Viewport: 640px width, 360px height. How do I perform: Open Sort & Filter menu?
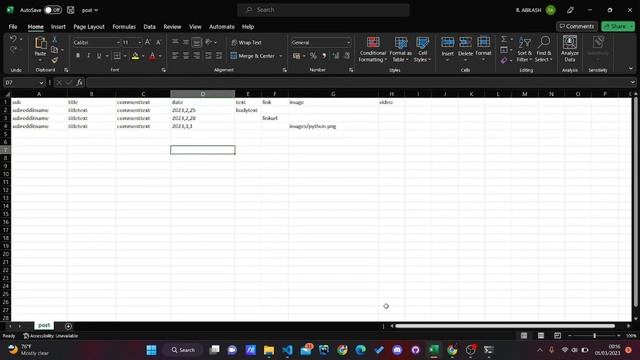click(524, 49)
